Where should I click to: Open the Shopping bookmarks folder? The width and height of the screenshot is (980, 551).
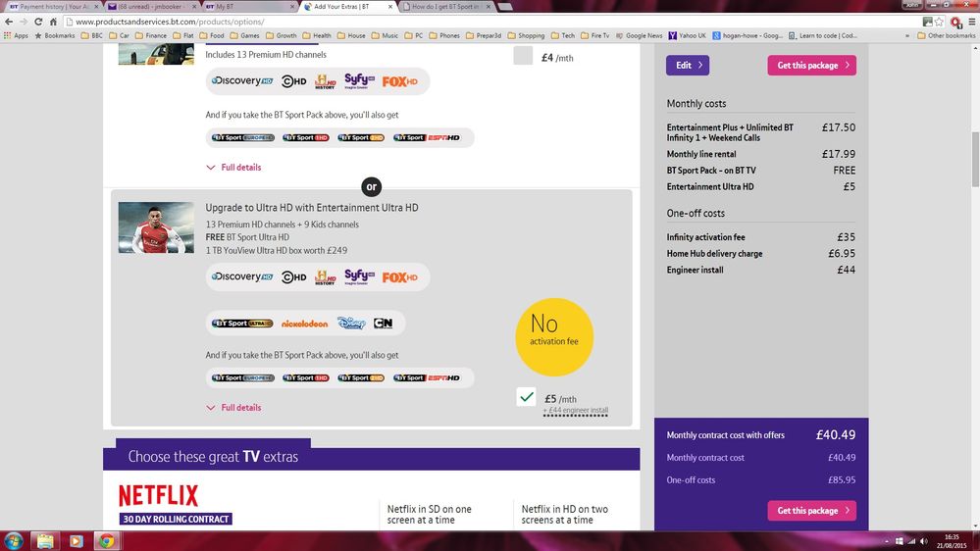tap(526, 35)
